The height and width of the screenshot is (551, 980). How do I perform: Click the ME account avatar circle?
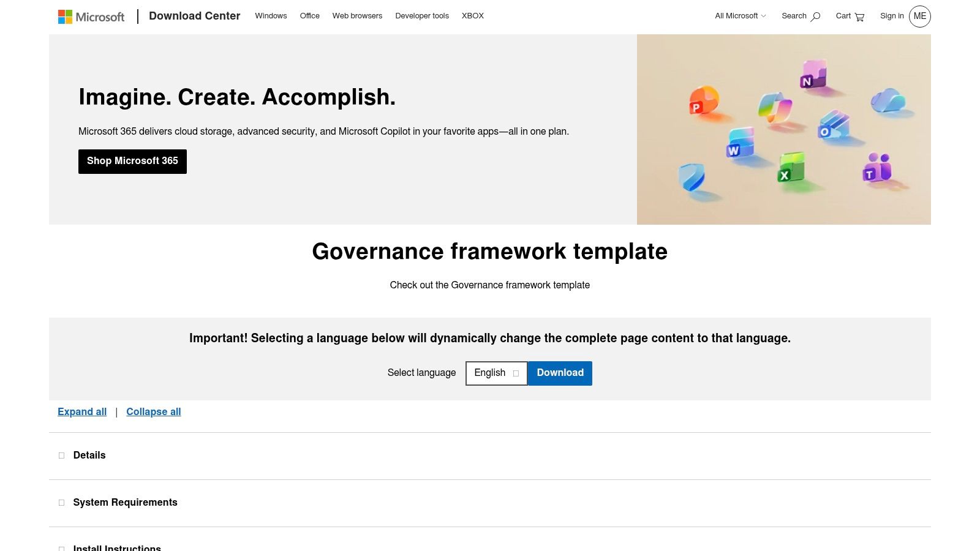(x=920, y=17)
